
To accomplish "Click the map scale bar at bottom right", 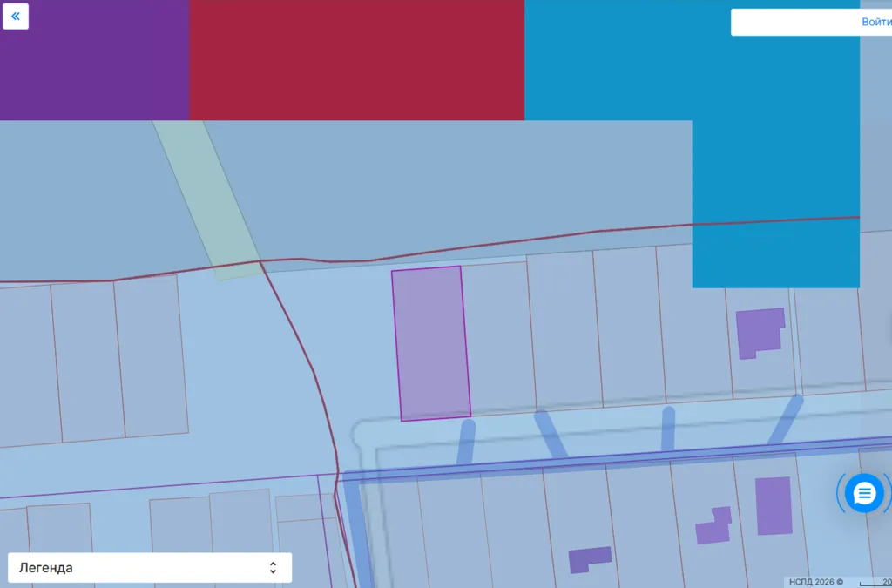I will click(875, 582).
